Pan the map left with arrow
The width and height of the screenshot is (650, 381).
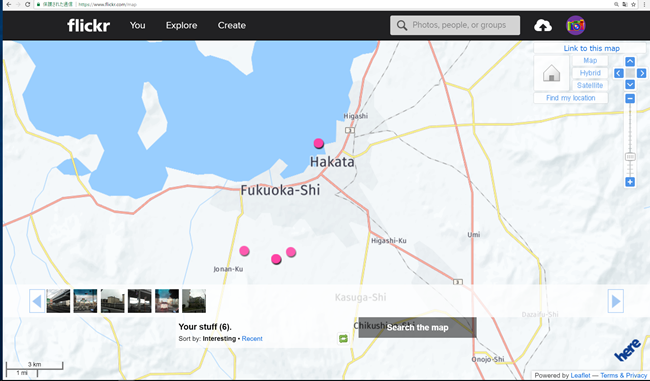click(x=618, y=73)
